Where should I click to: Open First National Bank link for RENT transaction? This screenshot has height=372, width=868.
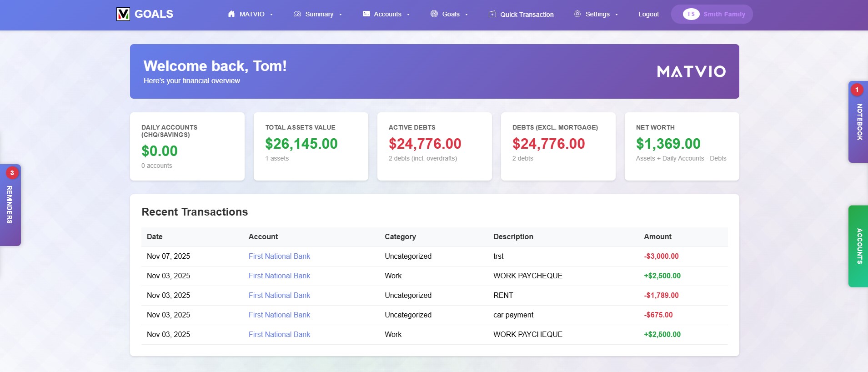pyautogui.click(x=279, y=296)
